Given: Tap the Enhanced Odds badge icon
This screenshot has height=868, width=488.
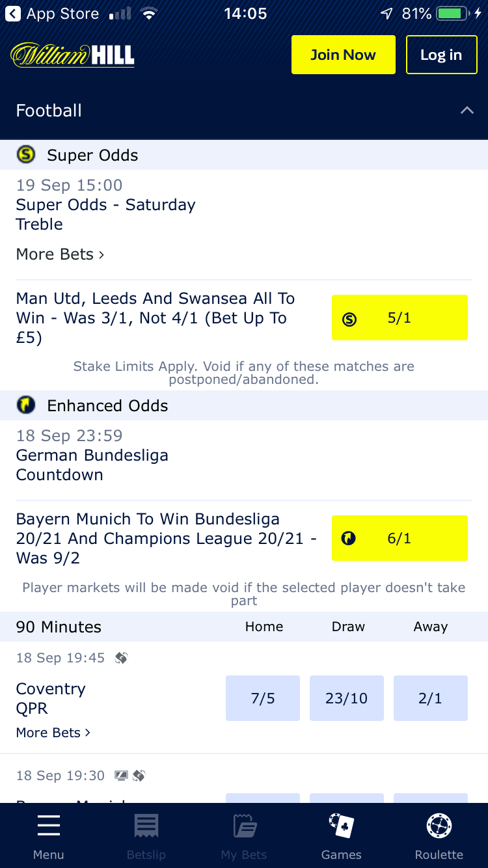Looking at the screenshot, I should [x=25, y=405].
